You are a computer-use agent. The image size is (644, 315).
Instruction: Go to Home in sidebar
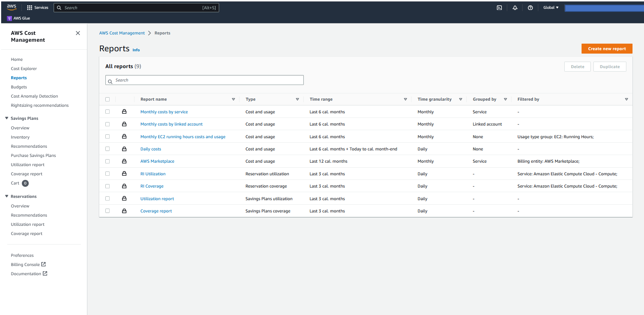click(17, 59)
